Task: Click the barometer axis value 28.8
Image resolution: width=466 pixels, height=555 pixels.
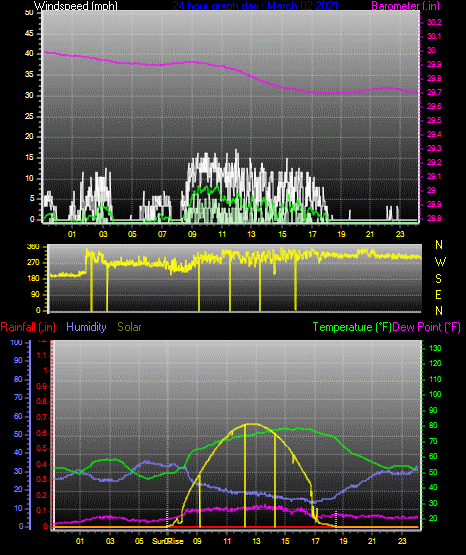Action: click(434, 218)
